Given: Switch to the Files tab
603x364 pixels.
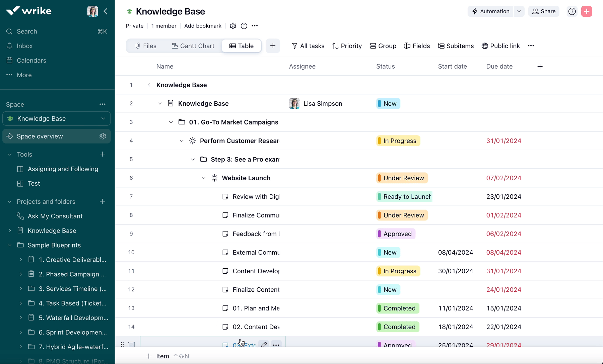Looking at the screenshot, I should 146,46.
